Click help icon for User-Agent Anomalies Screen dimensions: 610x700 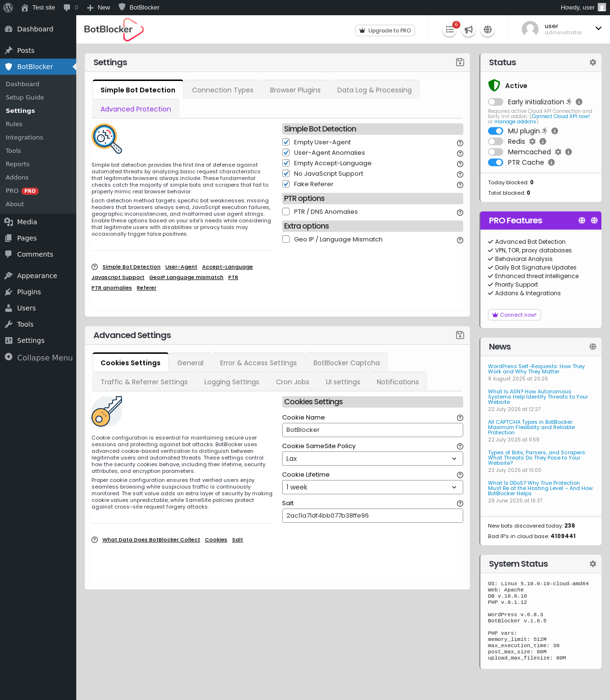click(x=460, y=153)
